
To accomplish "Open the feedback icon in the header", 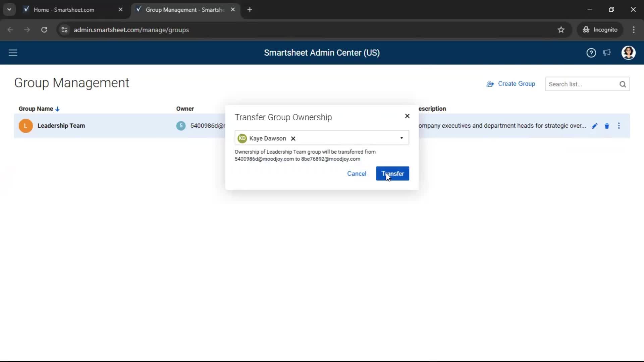I will tap(607, 53).
